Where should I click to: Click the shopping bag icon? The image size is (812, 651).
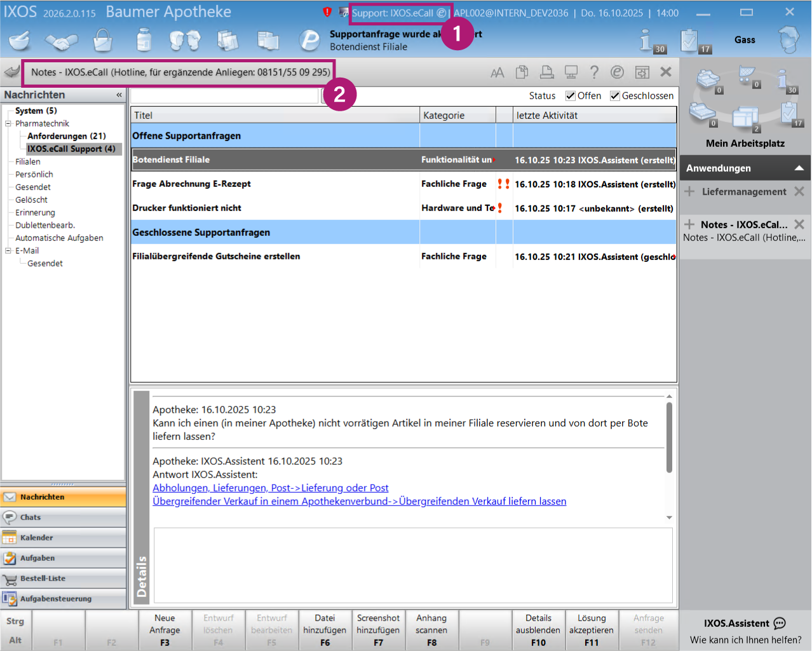102,41
